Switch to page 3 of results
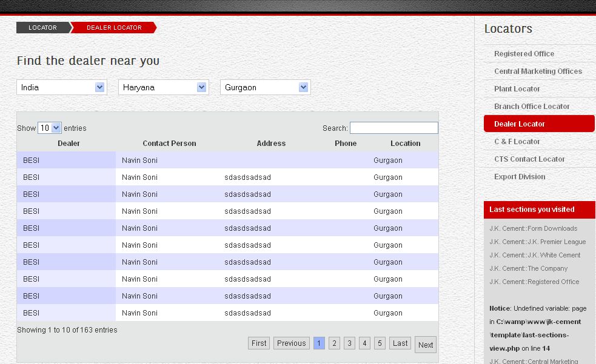Screen dimensions: 596x364 [349, 343]
